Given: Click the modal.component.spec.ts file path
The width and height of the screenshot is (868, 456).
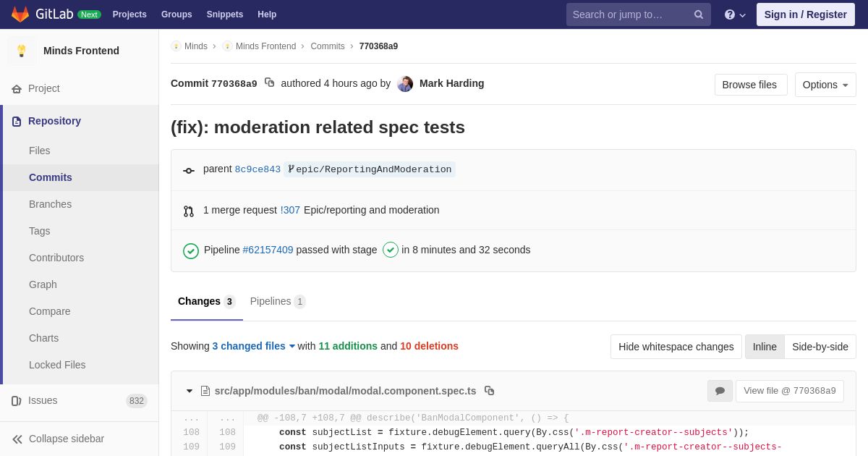Looking at the screenshot, I should tap(346, 391).
